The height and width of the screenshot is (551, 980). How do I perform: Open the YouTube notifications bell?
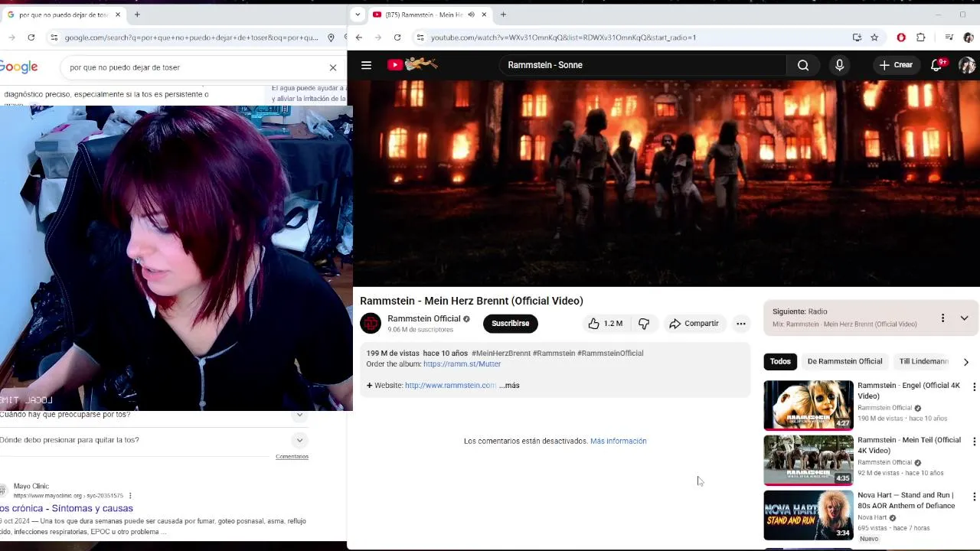pos(937,65)
